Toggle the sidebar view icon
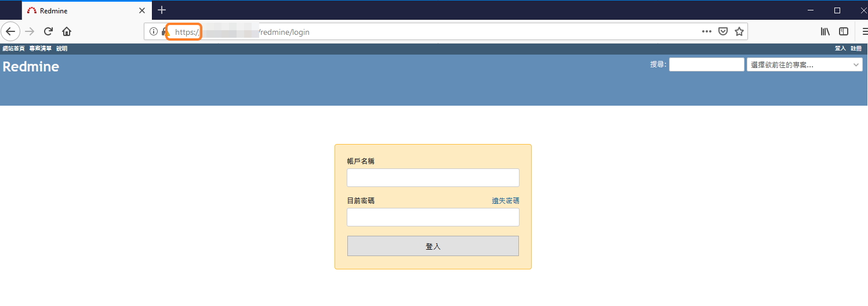Viewport: 868px width, 306px height. coord(844,31)
